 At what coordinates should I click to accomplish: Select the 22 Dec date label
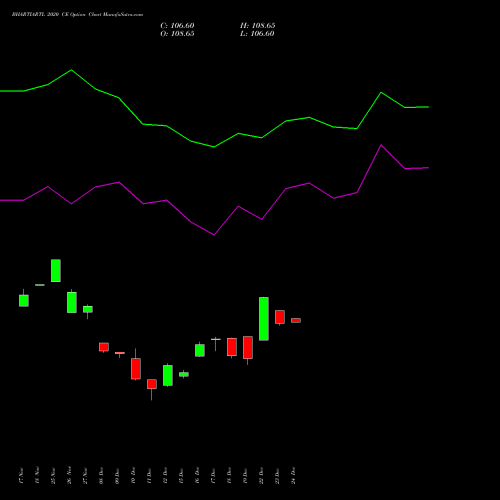click(261, 475)
